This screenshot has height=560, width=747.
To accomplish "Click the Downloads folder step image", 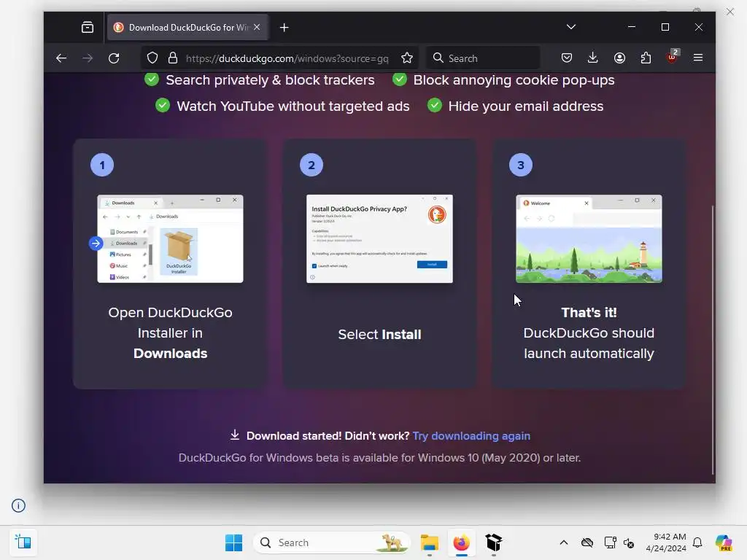I will coord(170,238).
